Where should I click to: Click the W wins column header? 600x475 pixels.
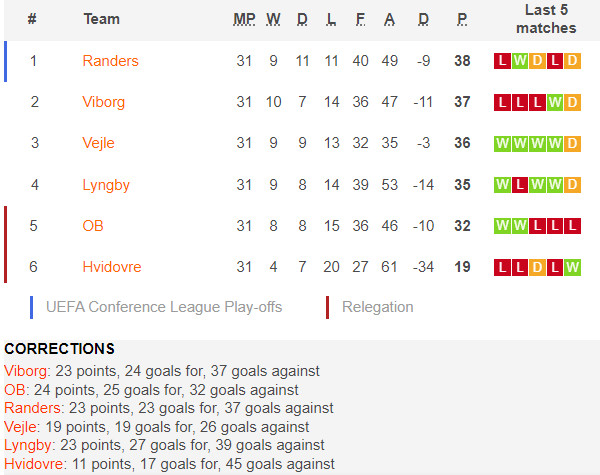tap(273, 19)
